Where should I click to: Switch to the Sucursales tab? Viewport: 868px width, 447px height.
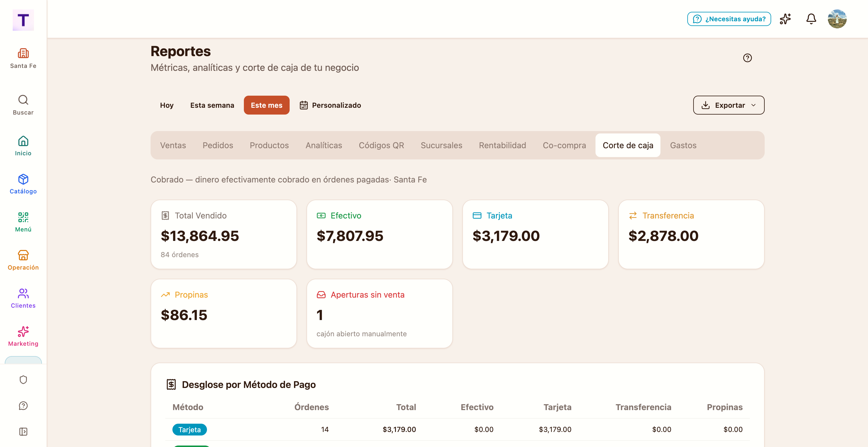click(441, 145)
